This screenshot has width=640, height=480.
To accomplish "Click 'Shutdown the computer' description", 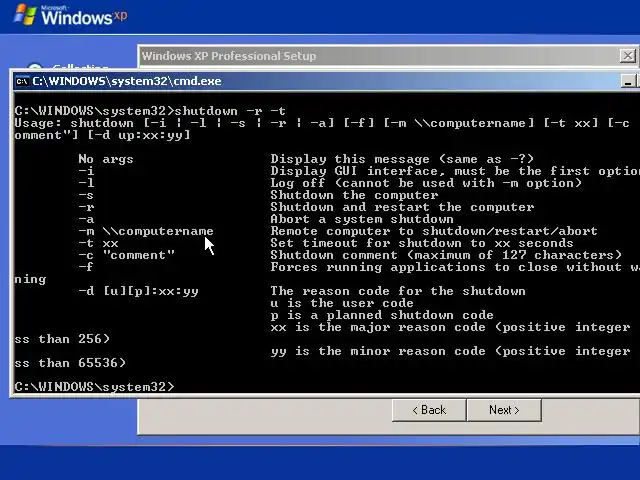I will (x=354, y=195).
